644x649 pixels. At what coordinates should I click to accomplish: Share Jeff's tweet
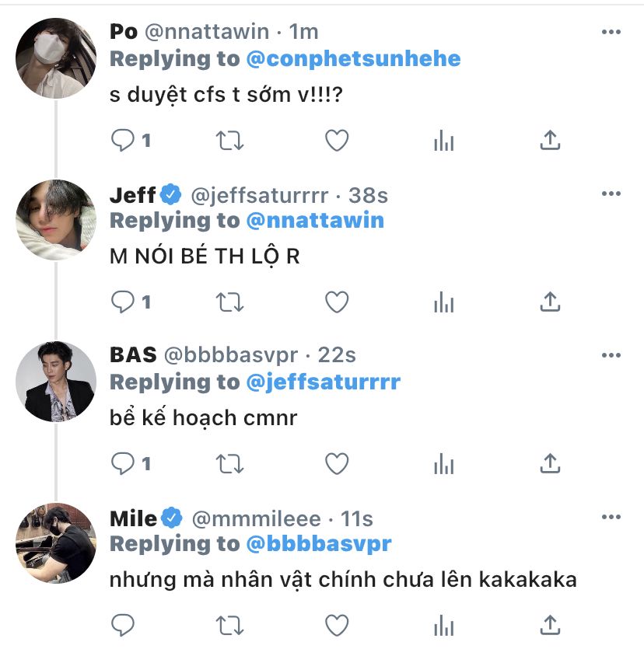[x=550, y=302]
